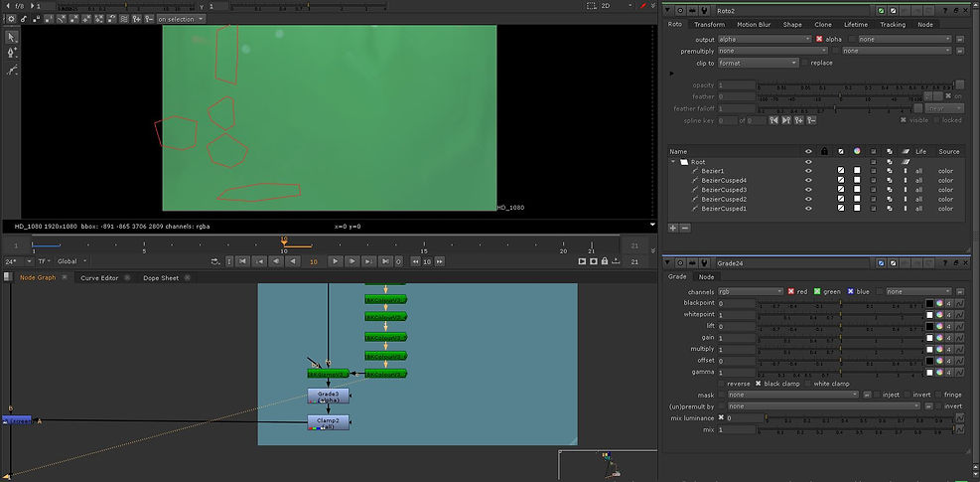Toggle green channel in Grade24
The width and height of the screenshot is (980, 482).
pos(817,292)
